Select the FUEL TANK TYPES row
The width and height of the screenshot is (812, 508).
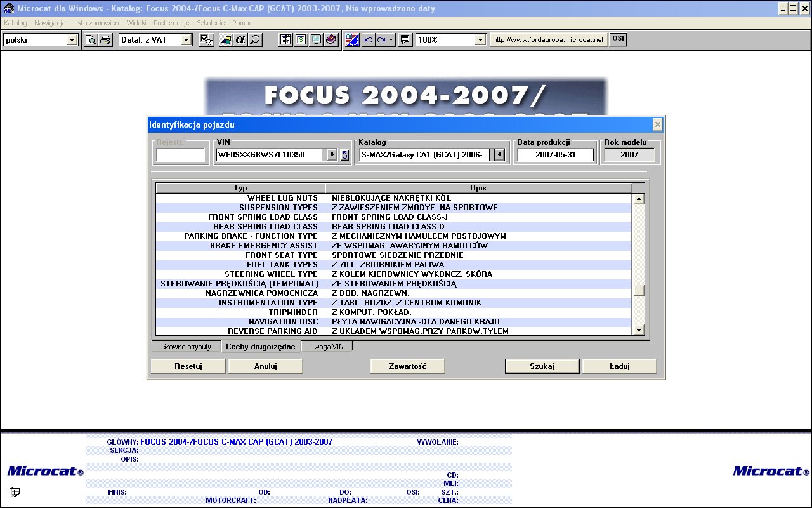tap(393, 265)
